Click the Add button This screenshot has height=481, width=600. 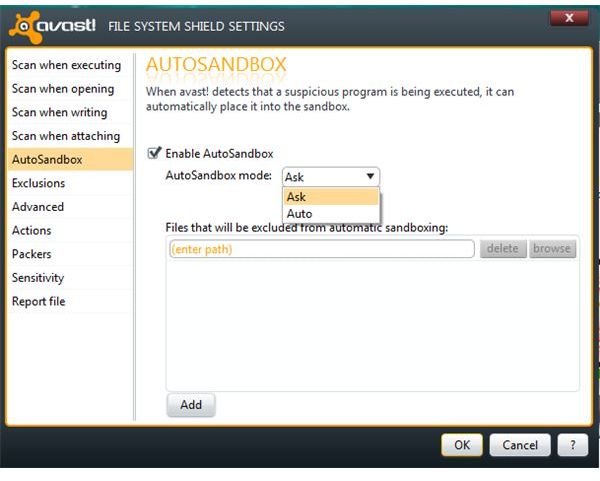point(191,405)
